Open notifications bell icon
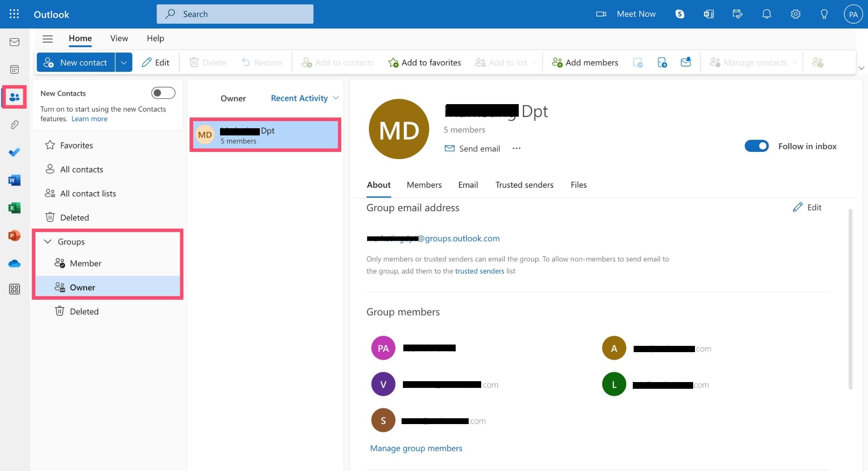This screenshot has width=868, height=471. pyautogui.click(x=766, y=14)
